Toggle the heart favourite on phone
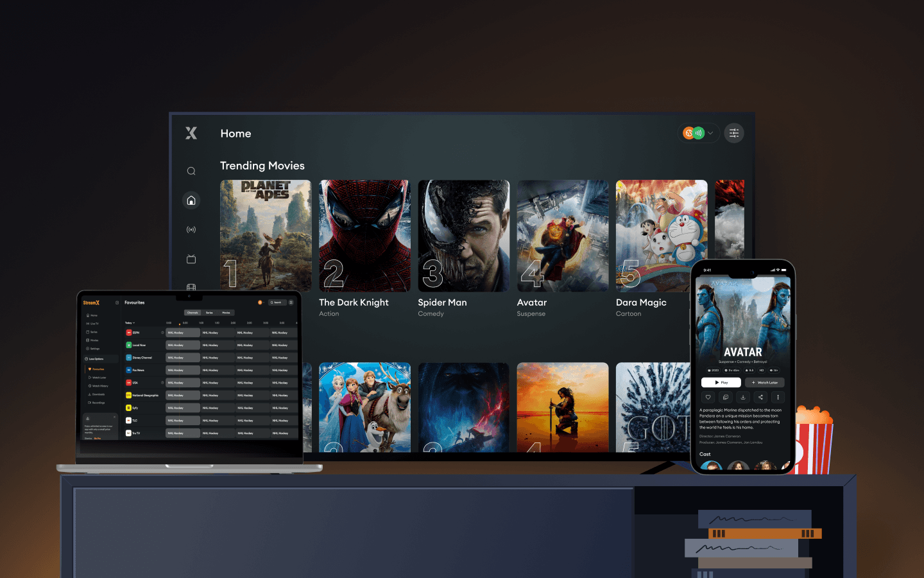Screen dimensions: 924x578 coord(708,397)
